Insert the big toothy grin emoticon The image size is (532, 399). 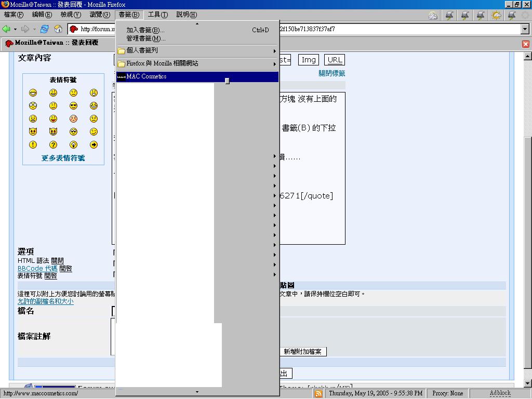33,92
